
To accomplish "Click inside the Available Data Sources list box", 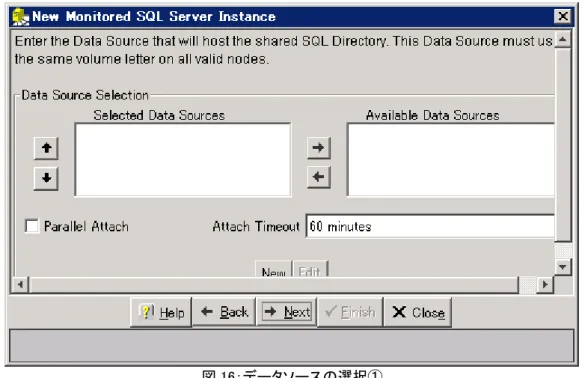I will [451, 160].
